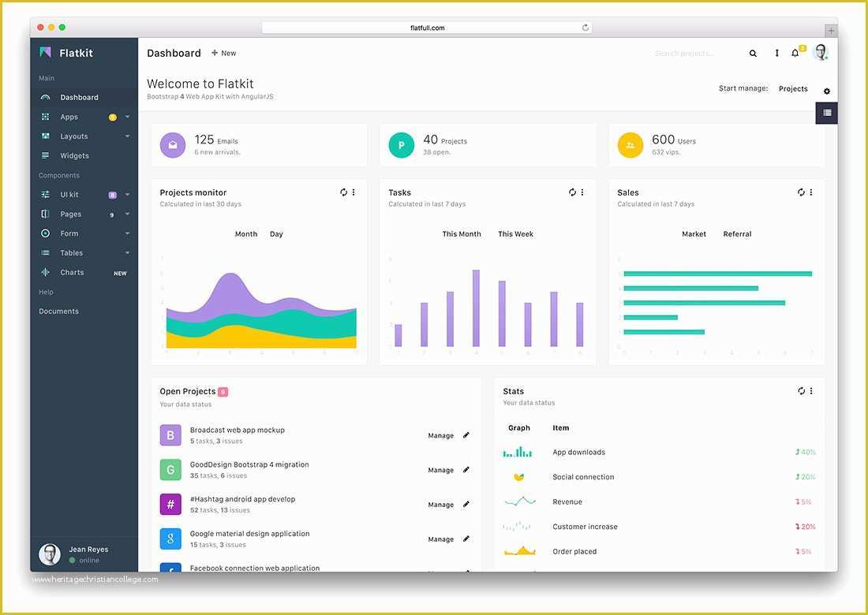Click New next to Dashboard title

coord(223,53)
